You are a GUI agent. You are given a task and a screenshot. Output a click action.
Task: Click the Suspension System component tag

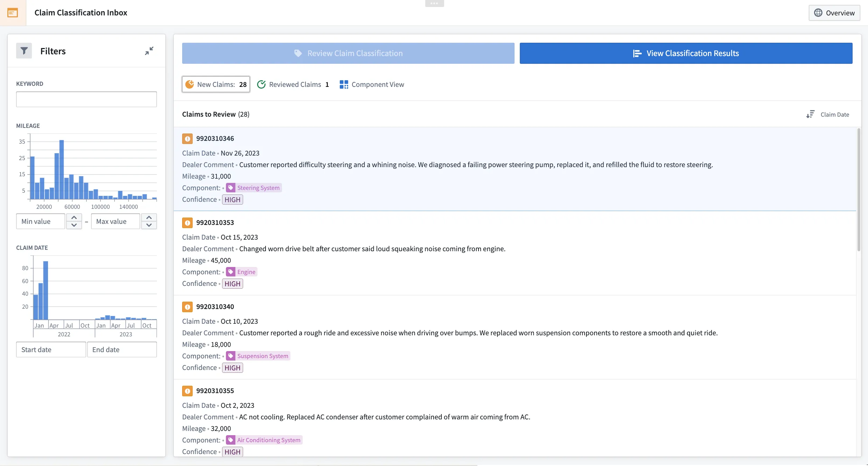[x=258, y=356]
